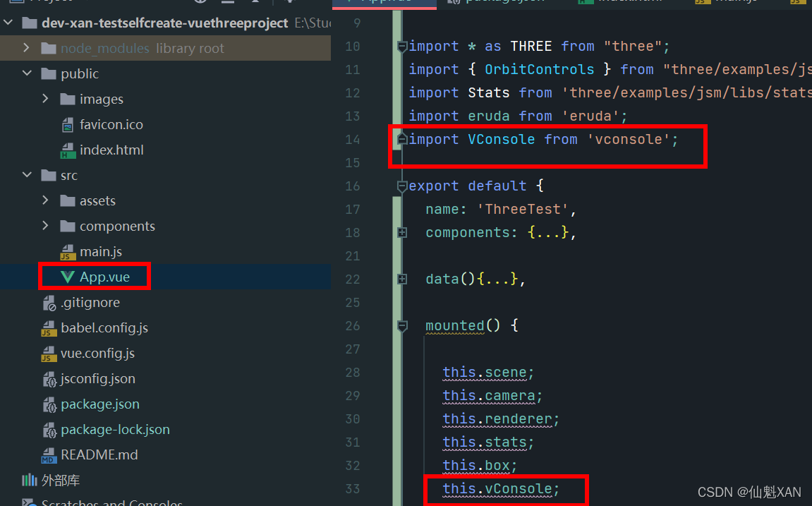812x506 pixels.
Task: Click the node_modules folder icon
Action: (x=49, y=48)
